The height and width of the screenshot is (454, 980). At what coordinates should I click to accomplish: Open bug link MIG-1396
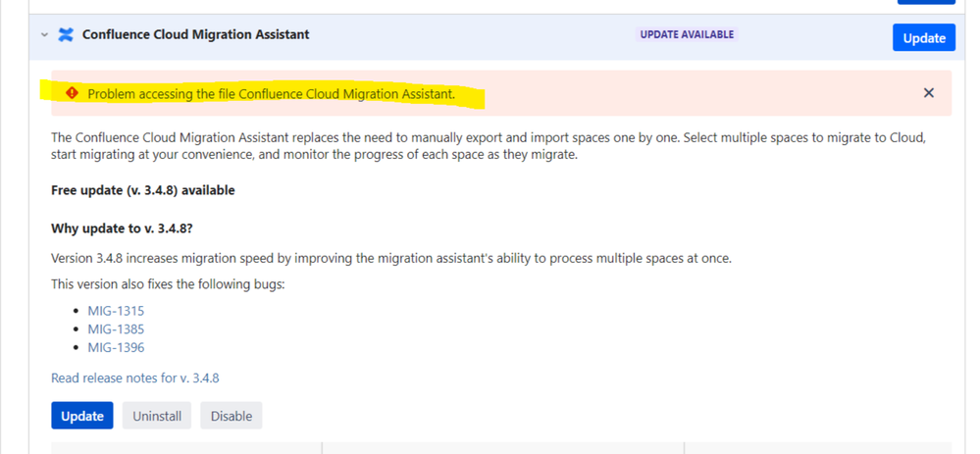[116, 347]
